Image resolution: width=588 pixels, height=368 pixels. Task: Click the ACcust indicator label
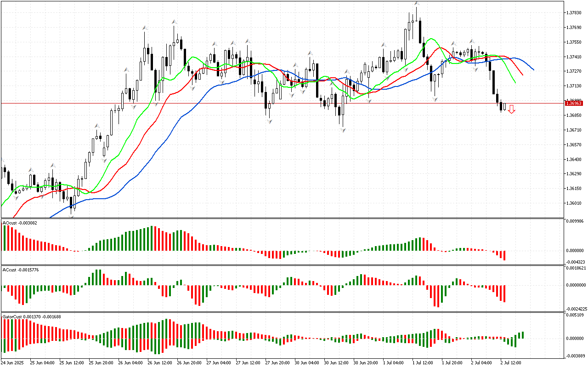(x=21, y=270)
